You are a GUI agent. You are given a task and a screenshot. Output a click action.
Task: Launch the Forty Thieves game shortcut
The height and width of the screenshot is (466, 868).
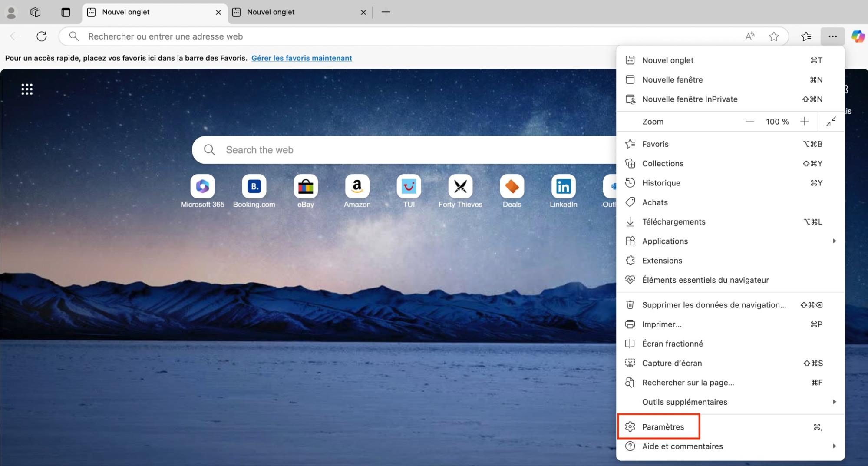(x=460, y=187)
